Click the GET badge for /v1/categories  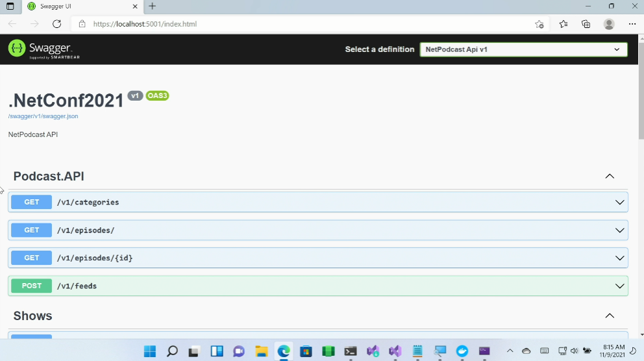point(32,202)
